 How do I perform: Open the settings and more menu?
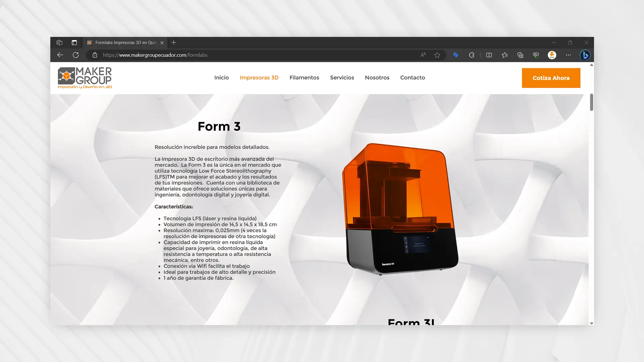coord(568,55)
